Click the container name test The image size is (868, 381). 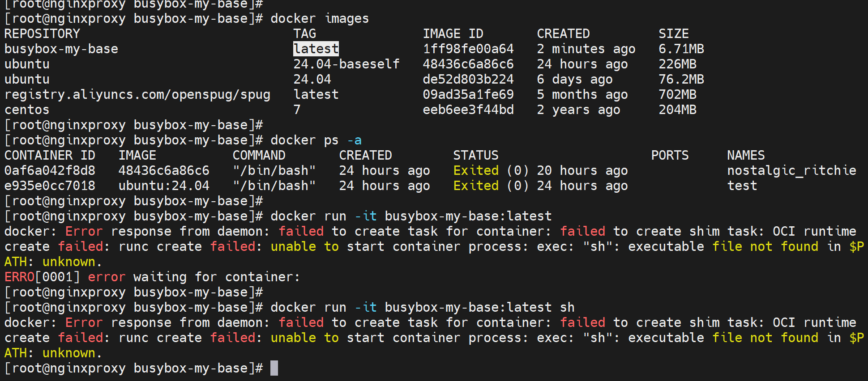click(x=742, y=186)
